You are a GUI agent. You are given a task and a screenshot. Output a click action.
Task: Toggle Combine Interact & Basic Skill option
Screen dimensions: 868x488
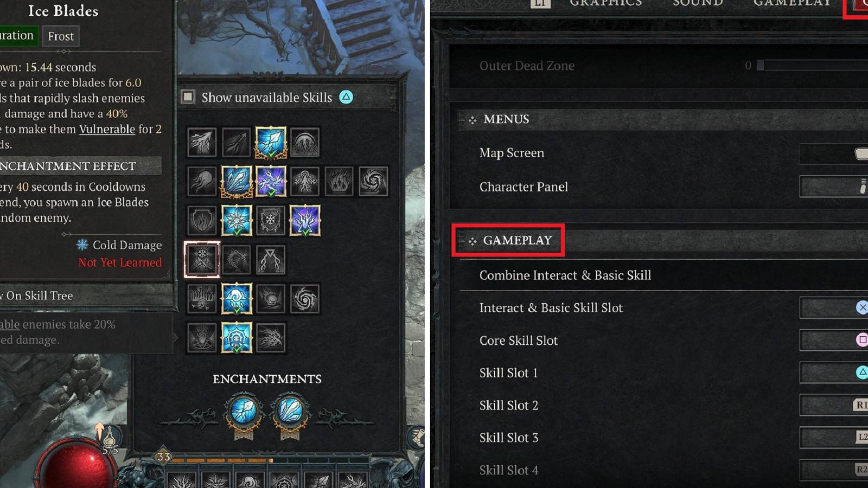click(x=664, y=275)
